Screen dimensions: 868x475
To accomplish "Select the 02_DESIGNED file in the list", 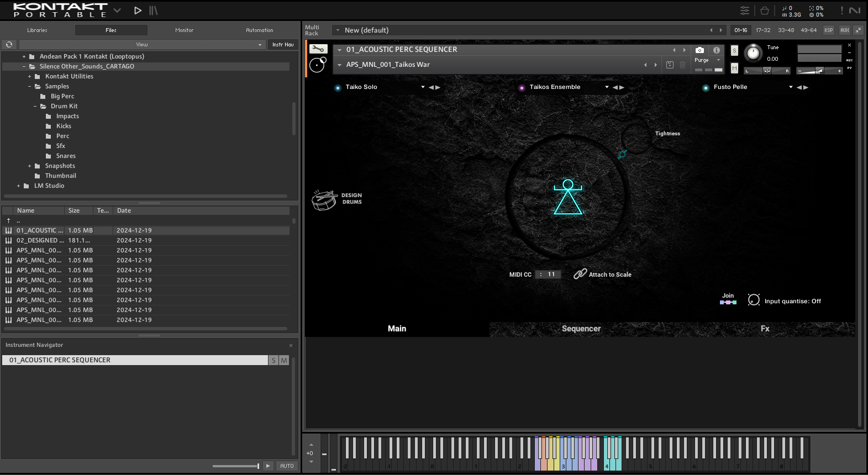I will (39, 240).
